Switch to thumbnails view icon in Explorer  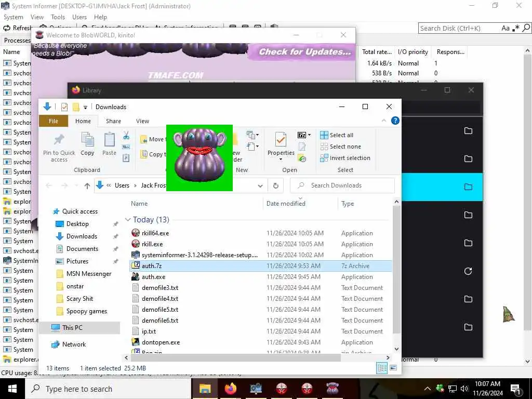393,368
